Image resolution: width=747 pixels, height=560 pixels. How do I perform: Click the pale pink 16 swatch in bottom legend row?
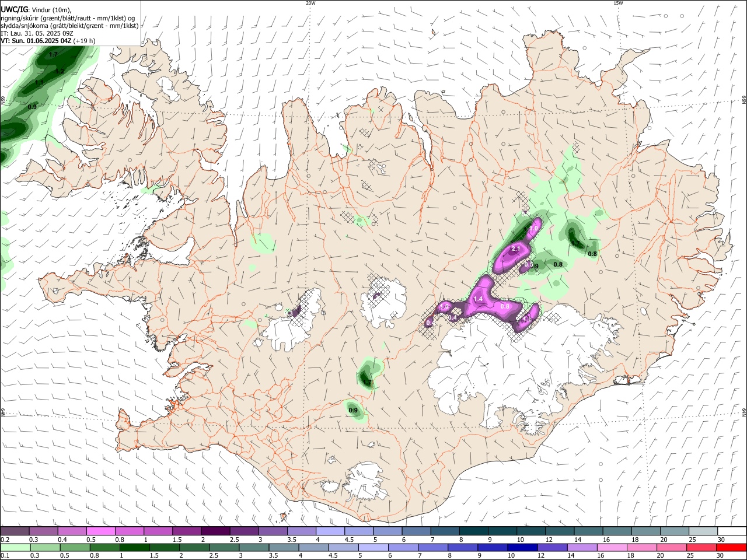click(612, 548)
